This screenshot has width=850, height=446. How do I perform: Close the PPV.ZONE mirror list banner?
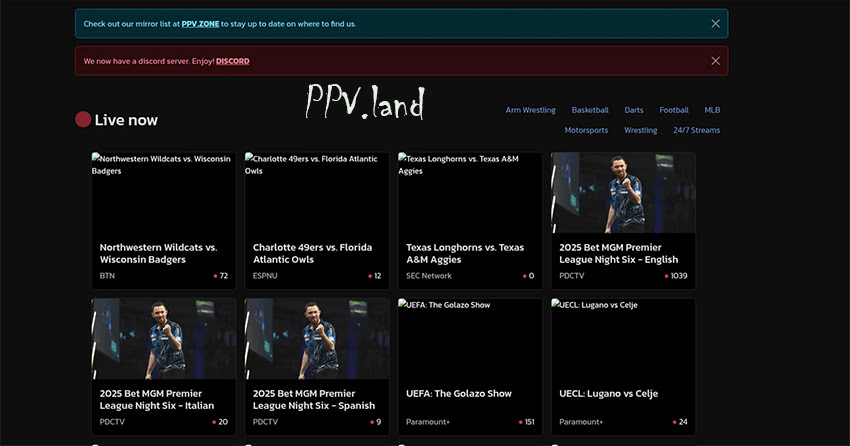(716, 24)
